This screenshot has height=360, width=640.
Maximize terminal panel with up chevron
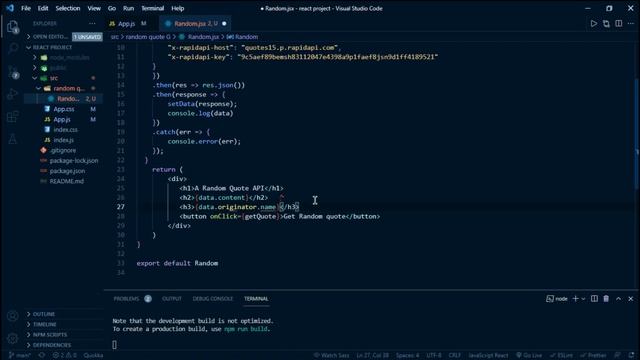[618, 299]
